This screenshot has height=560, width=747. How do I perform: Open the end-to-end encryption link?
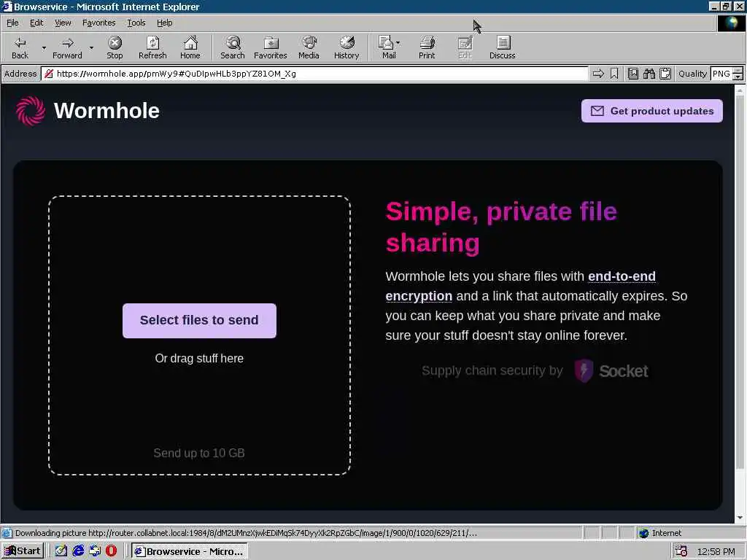point(622,276)
